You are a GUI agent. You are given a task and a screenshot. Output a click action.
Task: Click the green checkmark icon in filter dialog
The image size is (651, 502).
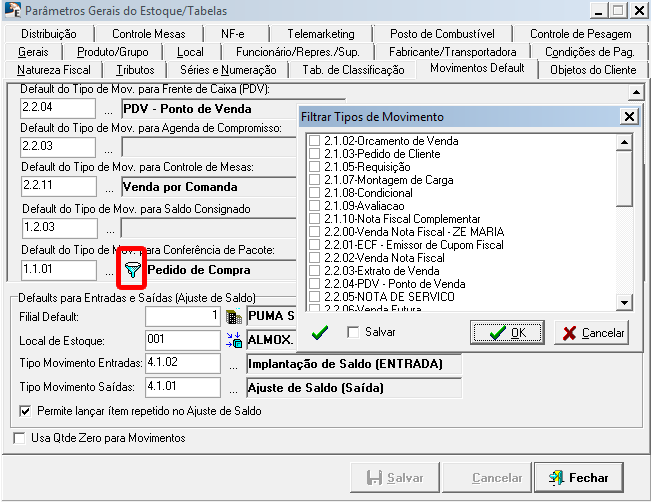pos(319,333)
